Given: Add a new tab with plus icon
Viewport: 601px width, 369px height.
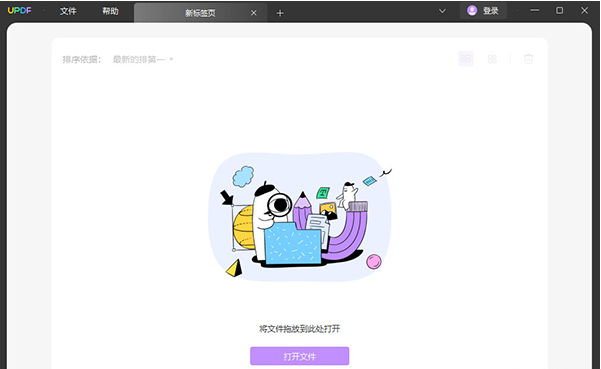Looking at the screenshot, I should coord(280,13).
